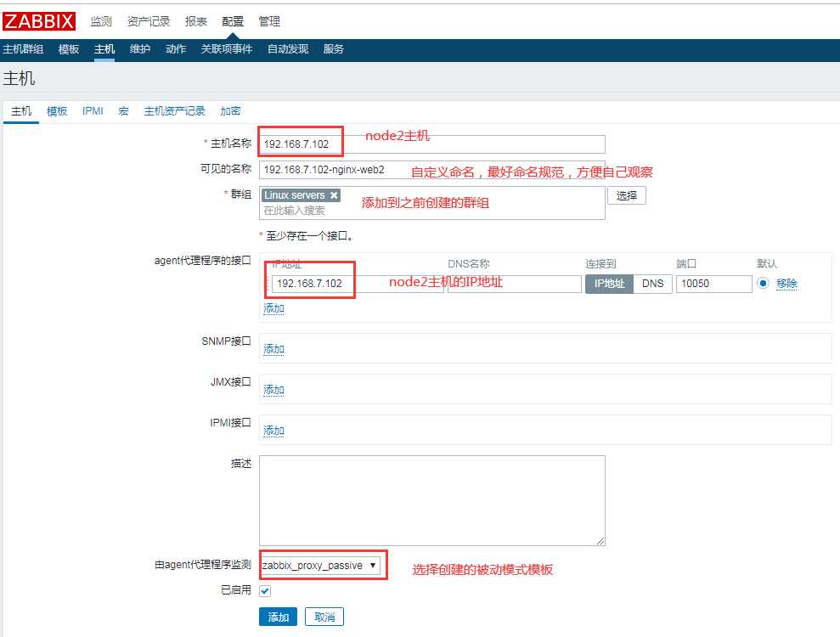Open the 报表 top menu
Screen dimensions: 840x637
196,21
